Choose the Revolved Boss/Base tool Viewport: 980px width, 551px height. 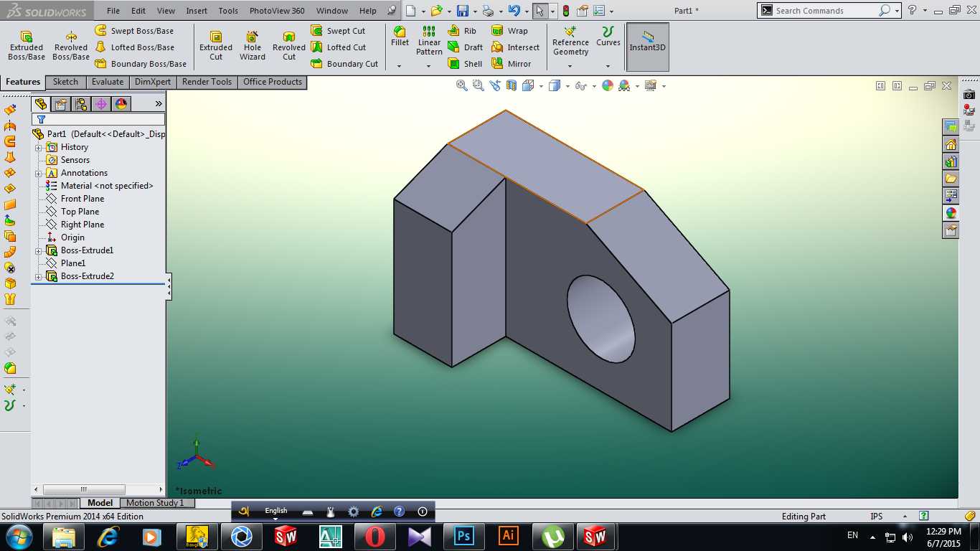[x=71, y=46]
